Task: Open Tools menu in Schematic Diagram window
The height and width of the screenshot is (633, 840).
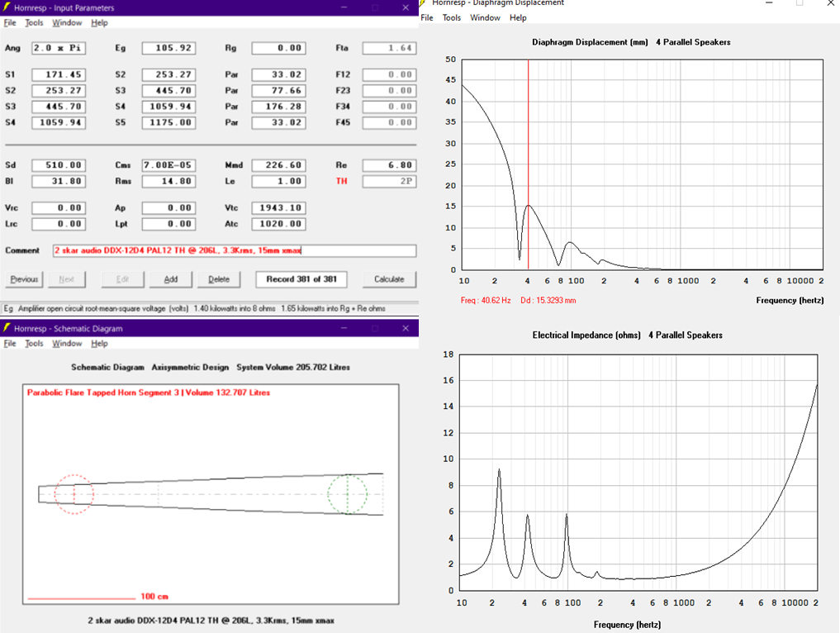Action: coord(34,343)
